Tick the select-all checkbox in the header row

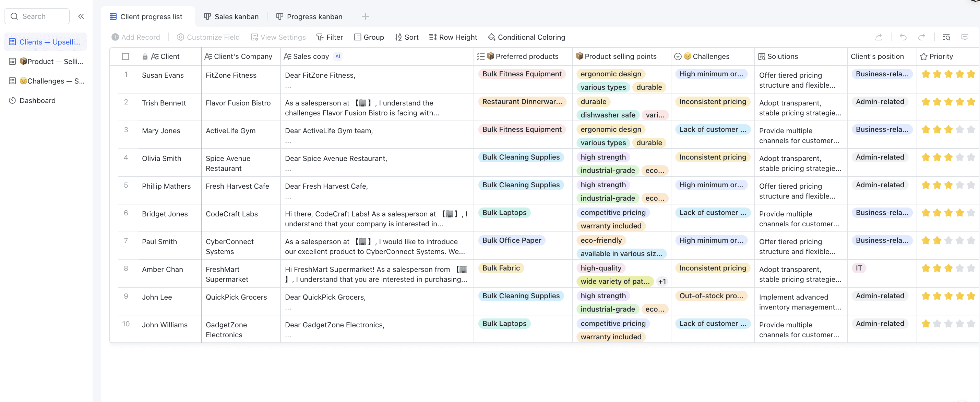pos(125,56)
